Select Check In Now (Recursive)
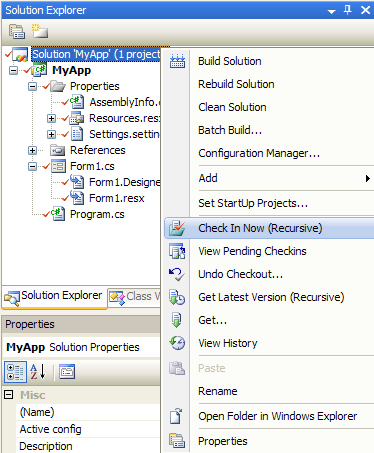This screenshot has height=453, width=374. point(269,228)
